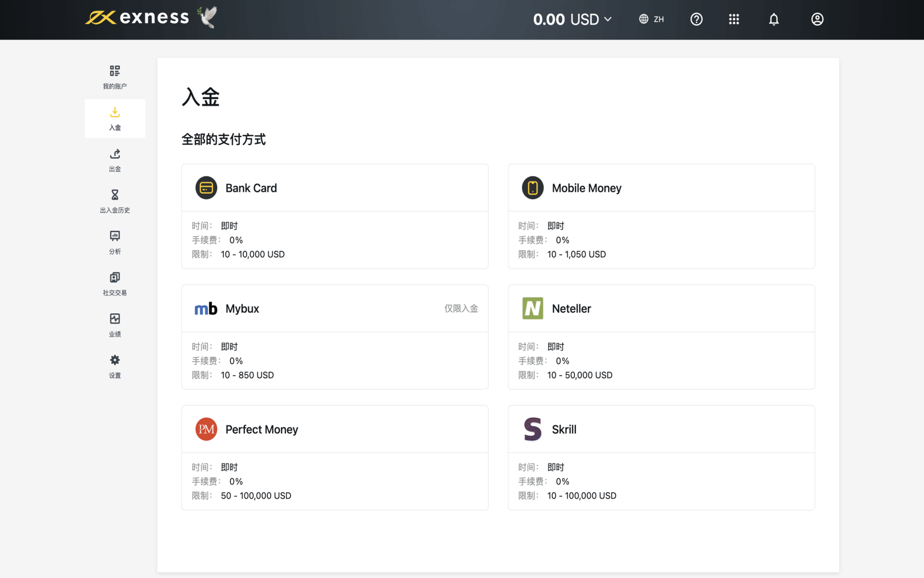Click Skrill 手续费 0% value

[x=563, y=481]
